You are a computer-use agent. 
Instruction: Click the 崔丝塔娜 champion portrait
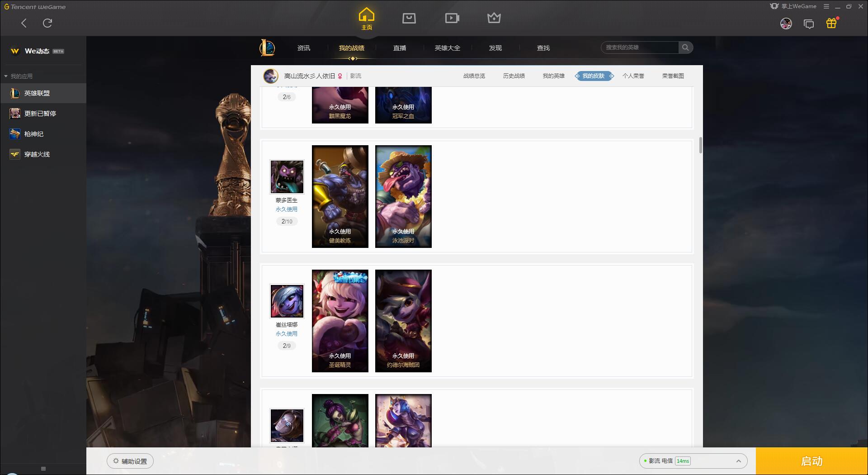click(287, 301)
